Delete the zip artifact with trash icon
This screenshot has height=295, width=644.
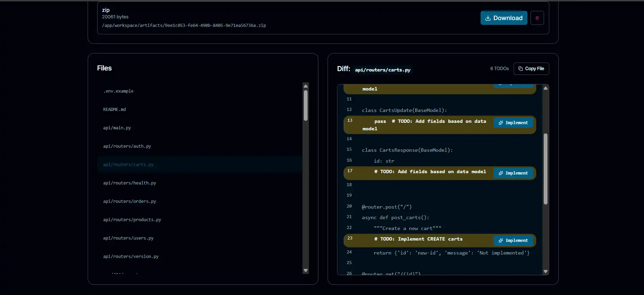pos(537,18)
